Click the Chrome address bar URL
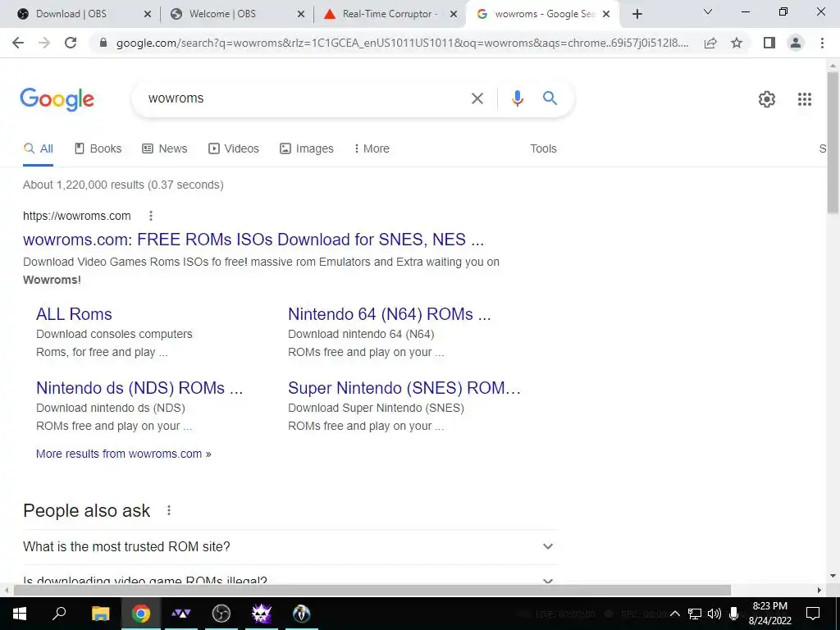 pos(402,43)
